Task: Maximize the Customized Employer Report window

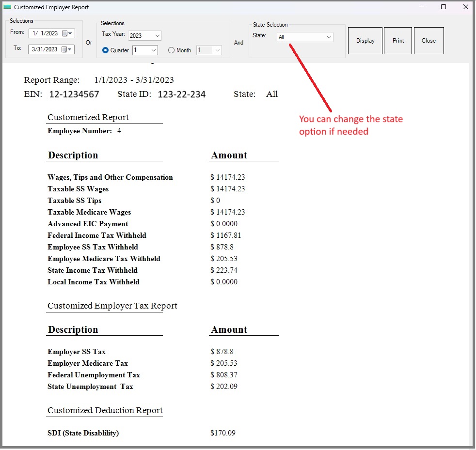Action: pyautogui.click(x=444, y=7)
